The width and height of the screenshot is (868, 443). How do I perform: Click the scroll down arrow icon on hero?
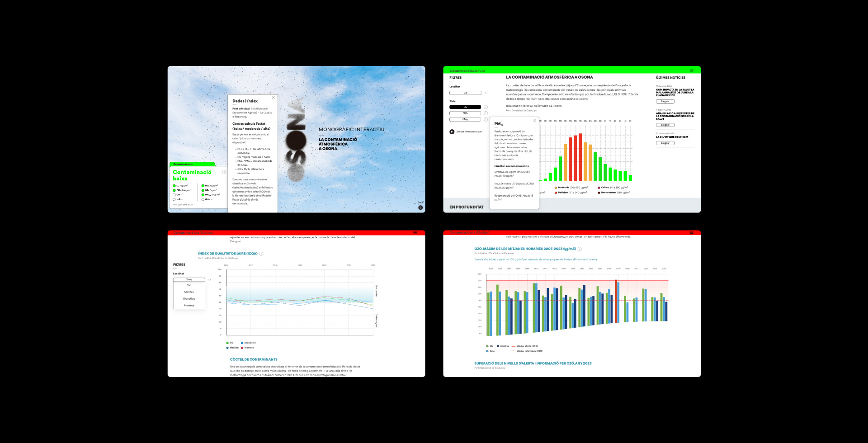click(420, 207)
